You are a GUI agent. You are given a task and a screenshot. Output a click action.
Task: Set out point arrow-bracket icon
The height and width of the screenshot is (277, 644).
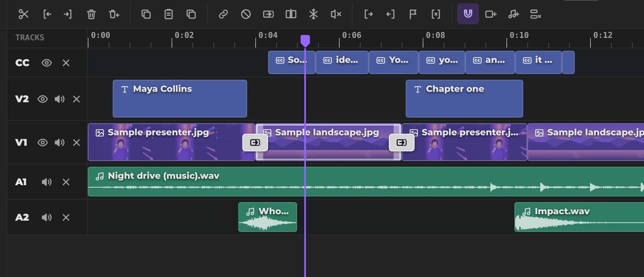point(390,14)
